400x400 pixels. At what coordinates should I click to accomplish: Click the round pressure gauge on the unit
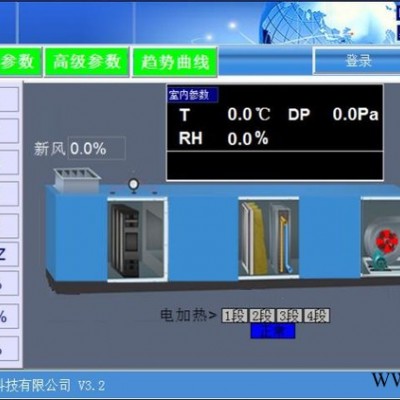pyautogui.click(x=134, y=185)
